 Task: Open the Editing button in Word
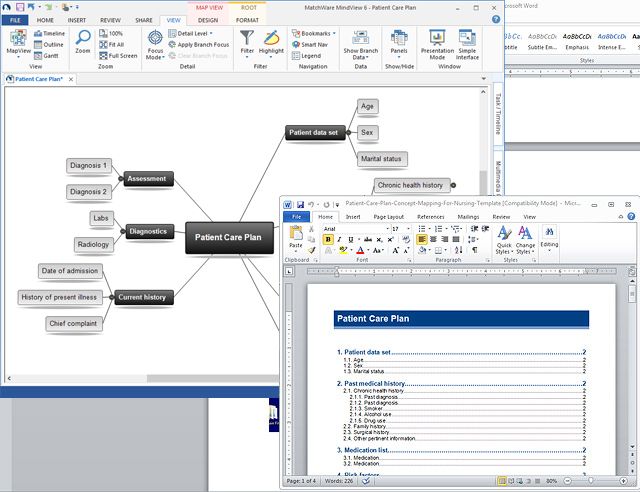coord(549,238)
